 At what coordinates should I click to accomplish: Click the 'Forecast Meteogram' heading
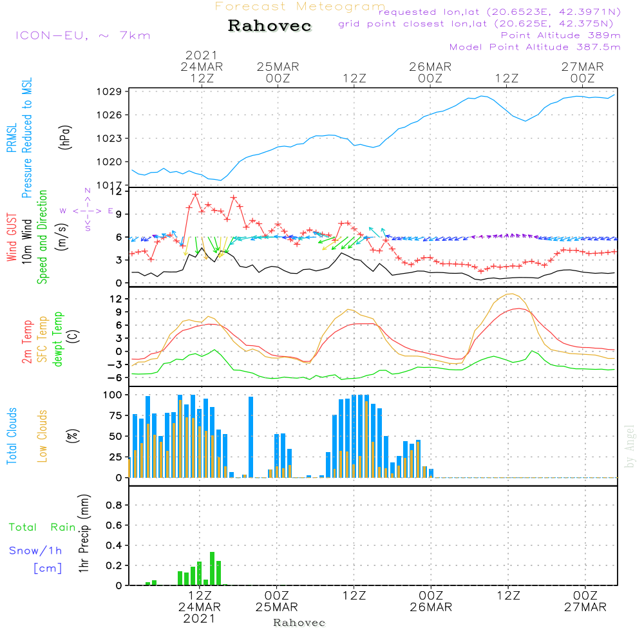click(300, 6)
